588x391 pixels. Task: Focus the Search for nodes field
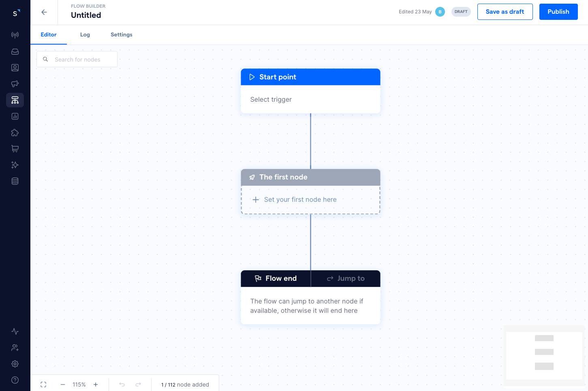pos(81,60)
